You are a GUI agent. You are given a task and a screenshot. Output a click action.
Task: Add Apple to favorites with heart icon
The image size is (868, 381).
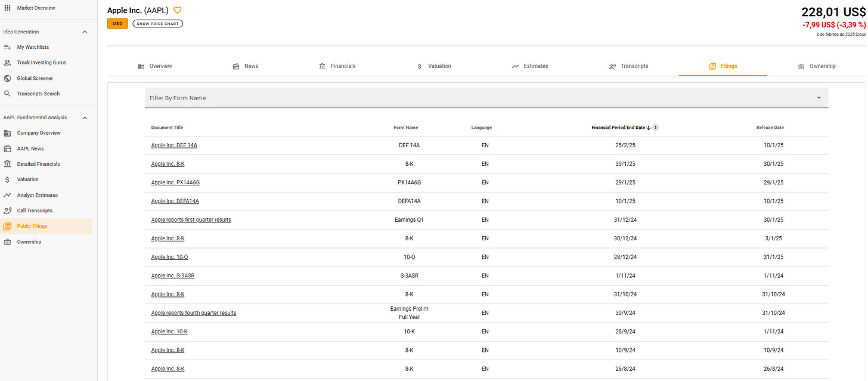[x=177, y=11]
